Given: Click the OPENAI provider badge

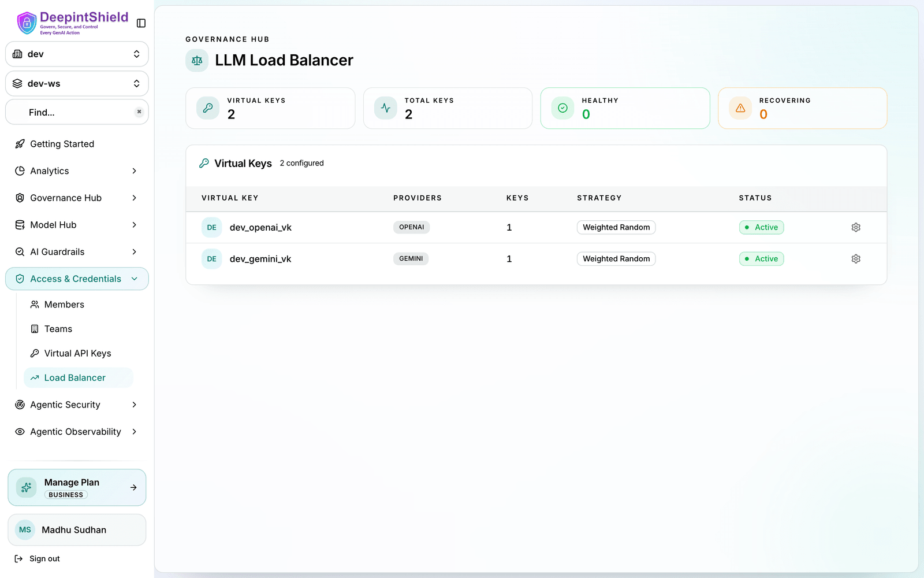Looking at the screenshot, I should [412, 227].
